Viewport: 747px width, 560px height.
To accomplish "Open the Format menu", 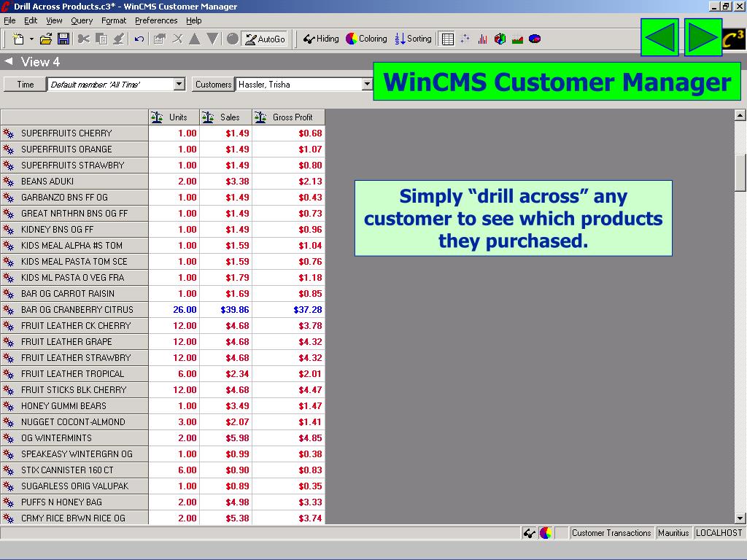I will 113,20.
